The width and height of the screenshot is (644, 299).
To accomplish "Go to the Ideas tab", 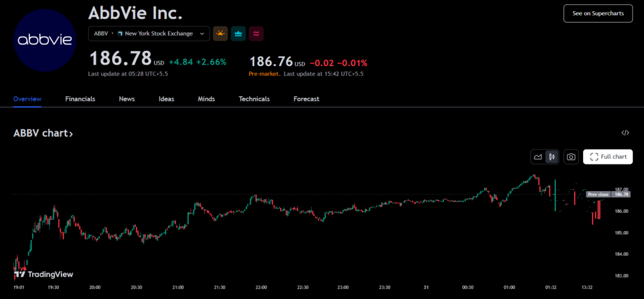I will coord(166,99).
